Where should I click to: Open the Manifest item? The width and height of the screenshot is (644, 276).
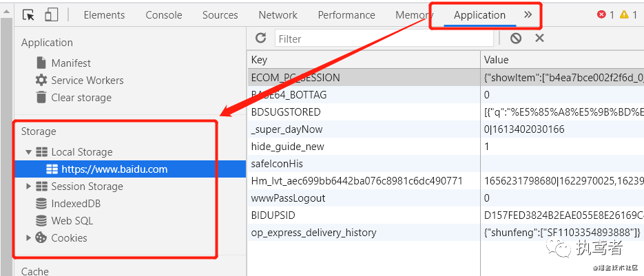click(70, 63)
